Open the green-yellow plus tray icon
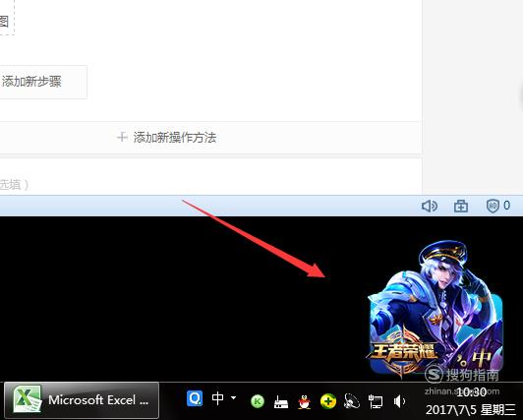523x420 pixels. pos(328,401)
